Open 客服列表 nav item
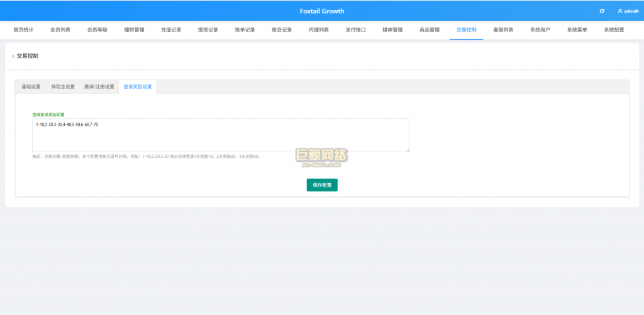Viewport: 644px width, 315px height. coord(503,30)
